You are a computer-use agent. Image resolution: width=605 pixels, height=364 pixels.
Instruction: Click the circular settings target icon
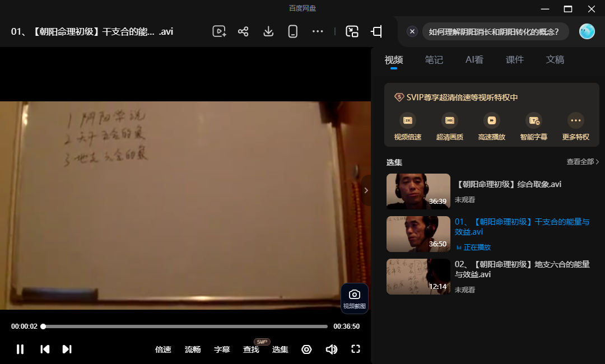point(306,349)
